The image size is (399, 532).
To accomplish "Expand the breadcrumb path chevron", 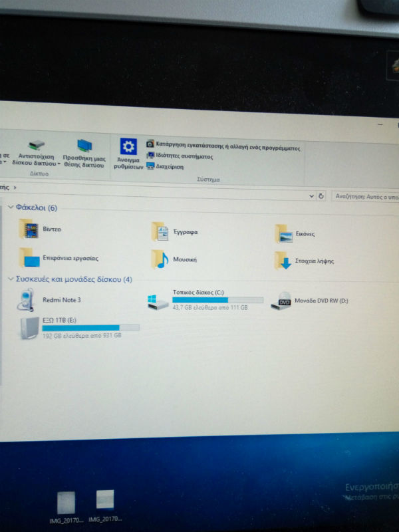I will click(15, 188).
